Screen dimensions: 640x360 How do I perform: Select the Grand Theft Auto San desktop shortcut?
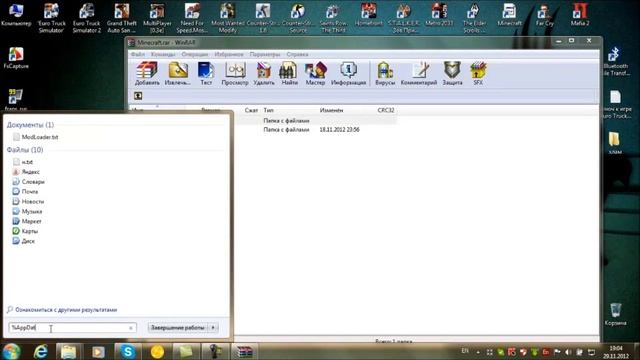[x=122, y=18]
